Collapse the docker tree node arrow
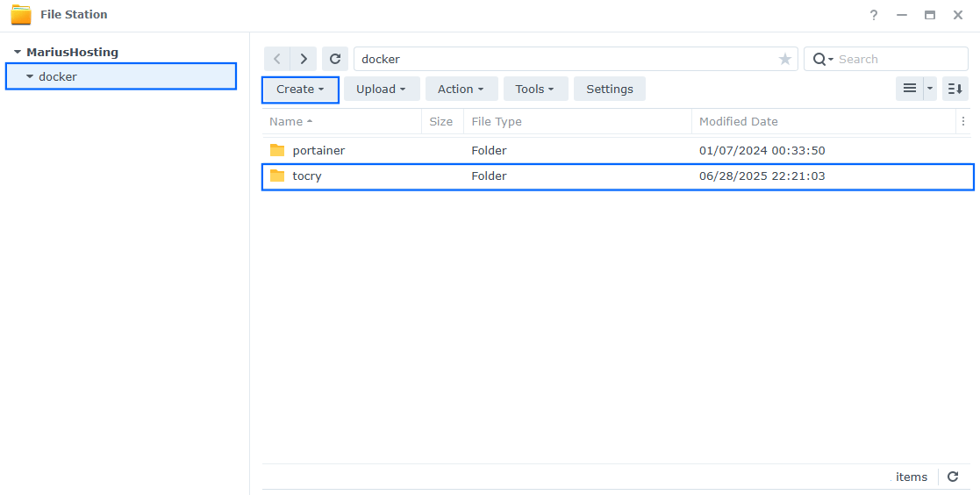Viewport: 980px width, 495px height. coord(29,76)
